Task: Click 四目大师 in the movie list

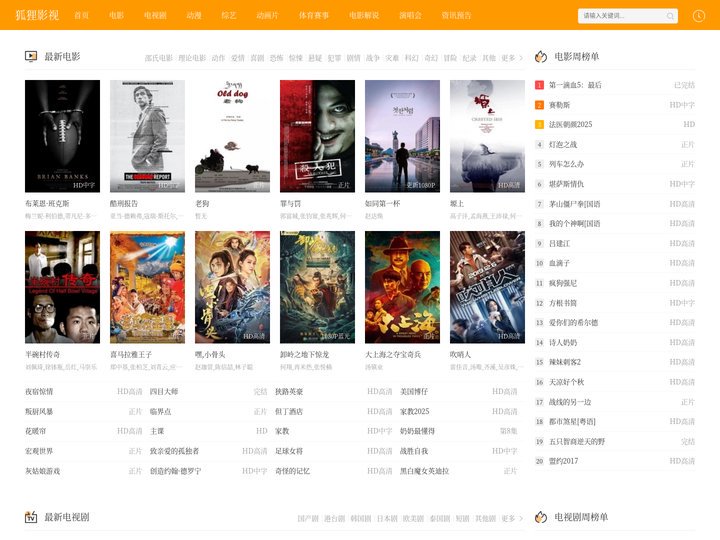Action: pos(164,392)
